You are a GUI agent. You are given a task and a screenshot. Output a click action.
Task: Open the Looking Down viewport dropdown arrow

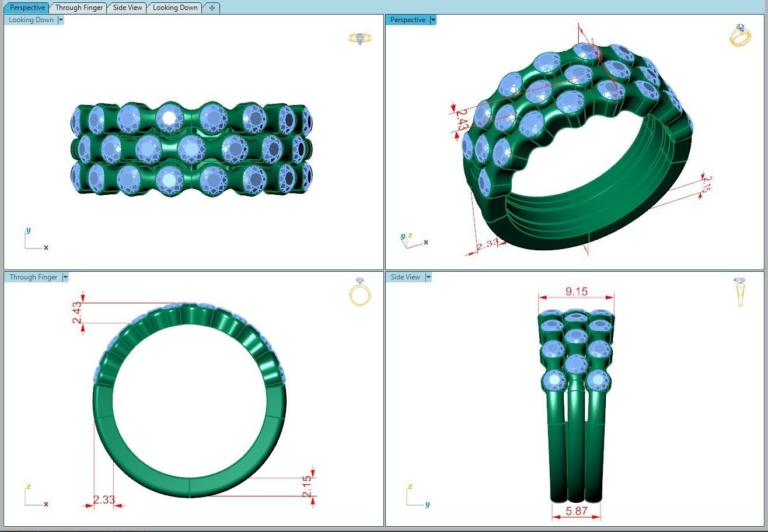pos(61,20)
